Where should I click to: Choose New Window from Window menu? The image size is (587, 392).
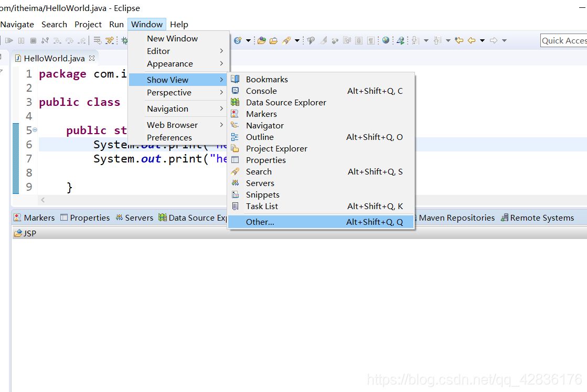point(178,39)
